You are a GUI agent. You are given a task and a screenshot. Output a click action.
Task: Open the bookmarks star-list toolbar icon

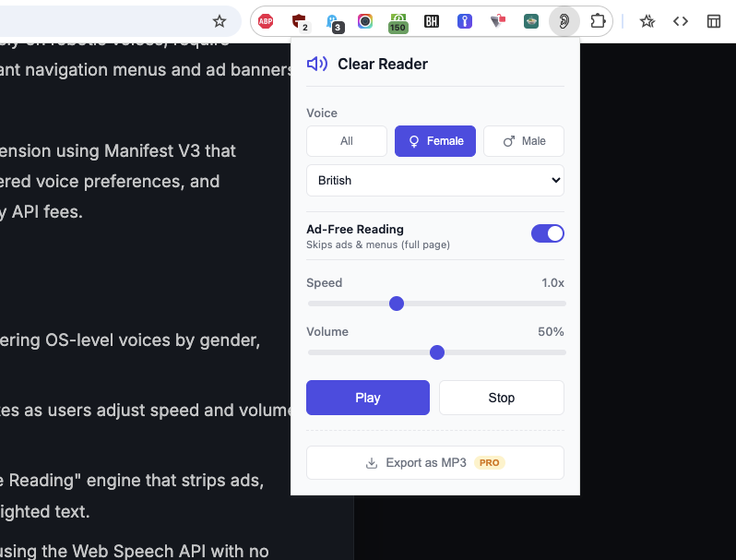(x=647, y=21)
